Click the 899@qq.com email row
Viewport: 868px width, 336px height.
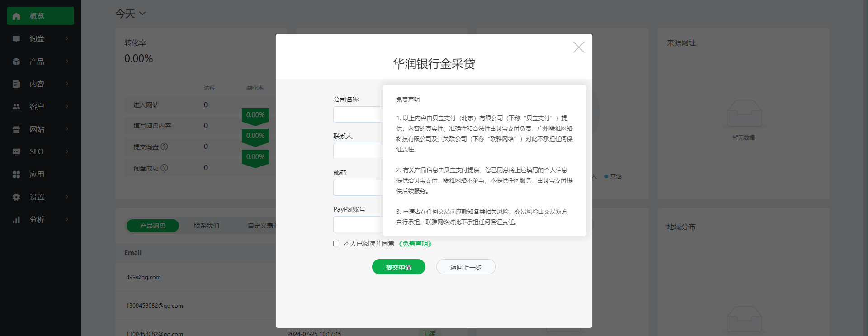(195, 277)
